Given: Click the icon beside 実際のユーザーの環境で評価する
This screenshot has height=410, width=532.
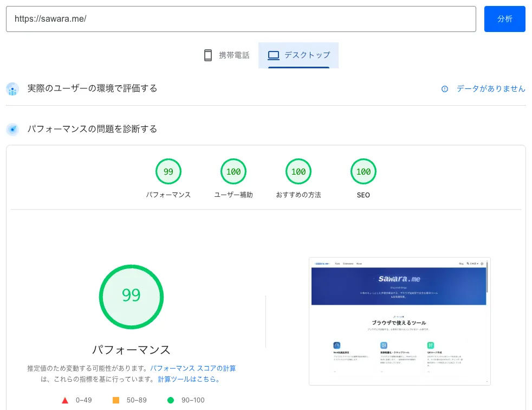Looking at the screenshot, I should click(x=12, y=89).
